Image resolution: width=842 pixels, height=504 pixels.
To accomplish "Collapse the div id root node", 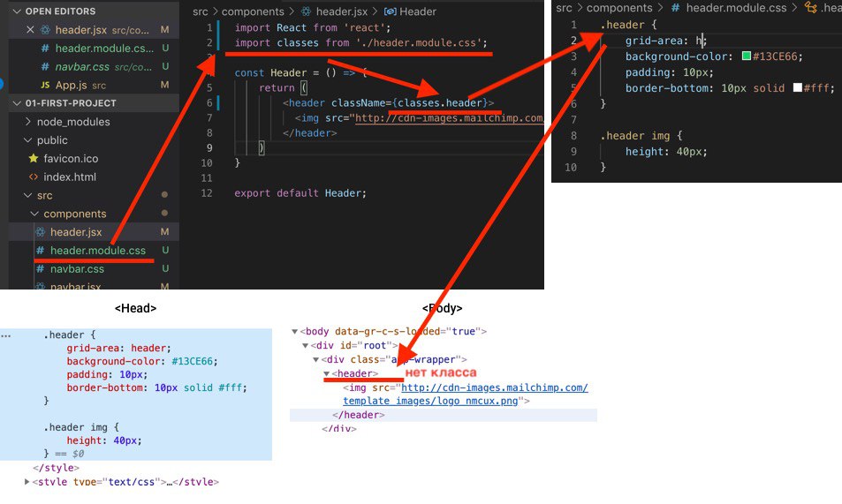I will pos(305,346).
